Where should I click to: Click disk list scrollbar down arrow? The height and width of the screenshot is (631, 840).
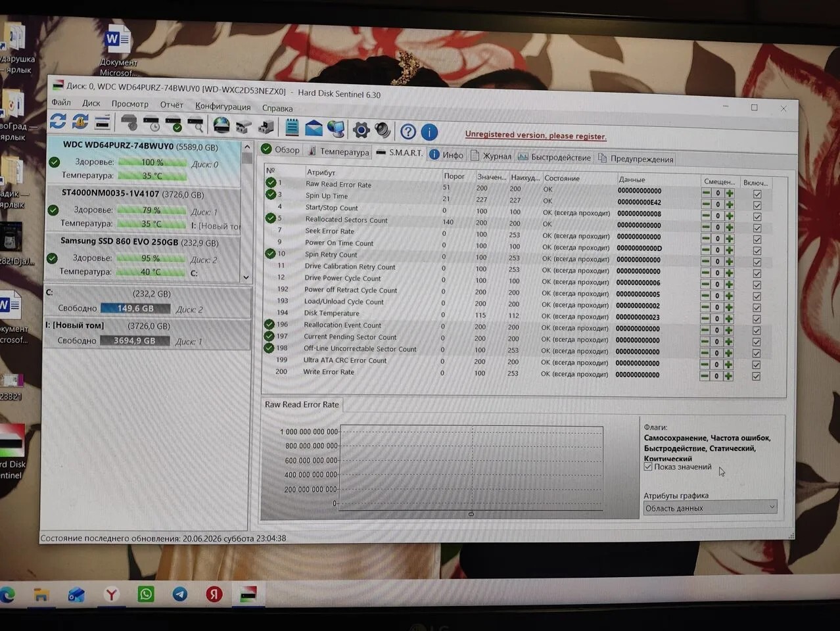pos(246,277)
